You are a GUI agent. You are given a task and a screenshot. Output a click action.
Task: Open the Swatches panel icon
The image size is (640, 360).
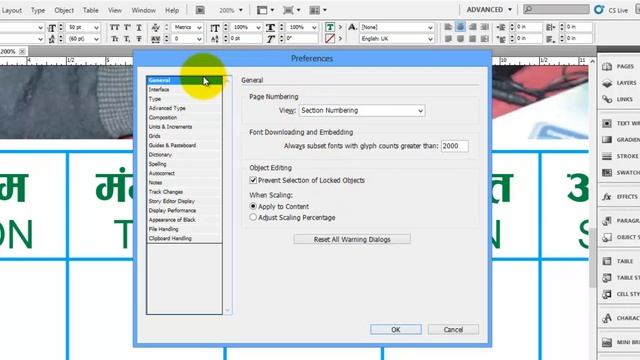pos(607,173)
